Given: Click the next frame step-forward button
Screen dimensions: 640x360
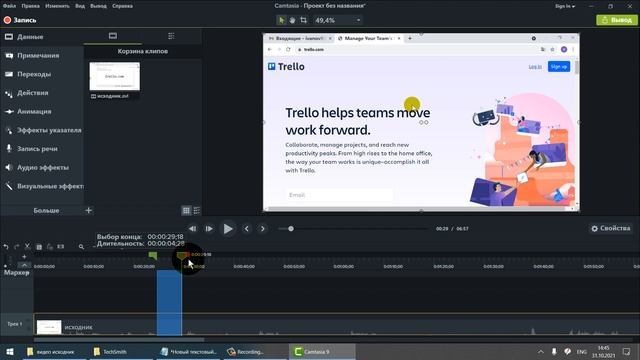Looking at the screenshot, I should tap(209, 229).
